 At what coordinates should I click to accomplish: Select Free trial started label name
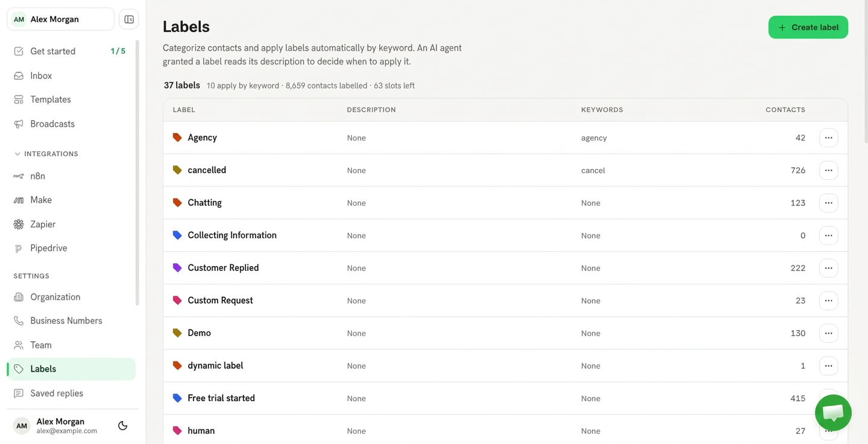coord(221,398)
